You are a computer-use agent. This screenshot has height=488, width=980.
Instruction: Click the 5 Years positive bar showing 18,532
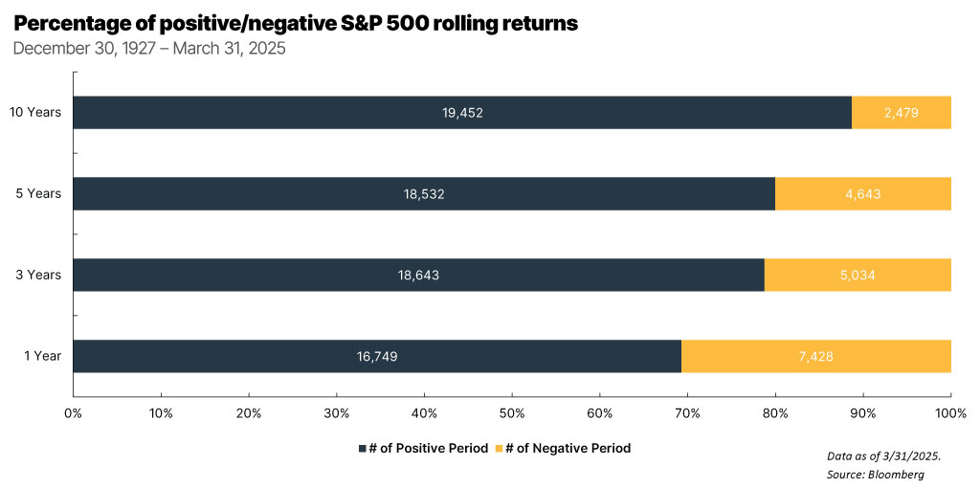click(x=423, y=193)
